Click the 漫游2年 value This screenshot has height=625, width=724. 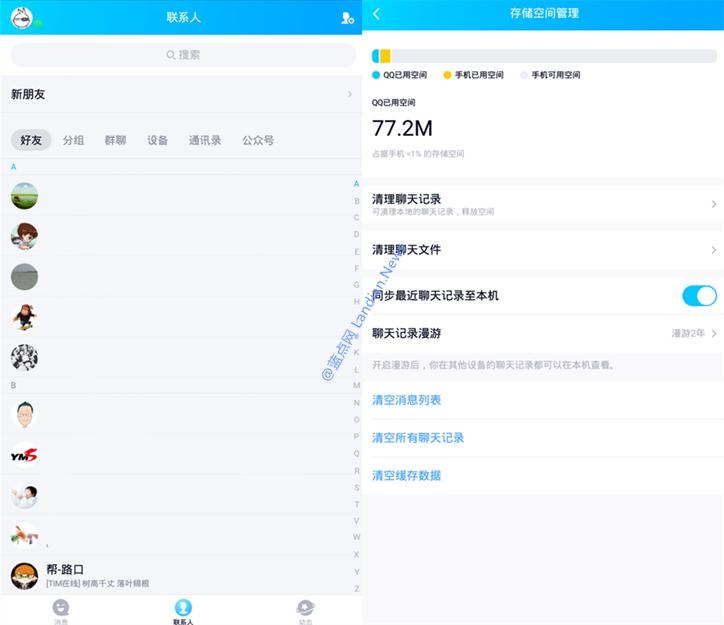[x=688, y=333]
